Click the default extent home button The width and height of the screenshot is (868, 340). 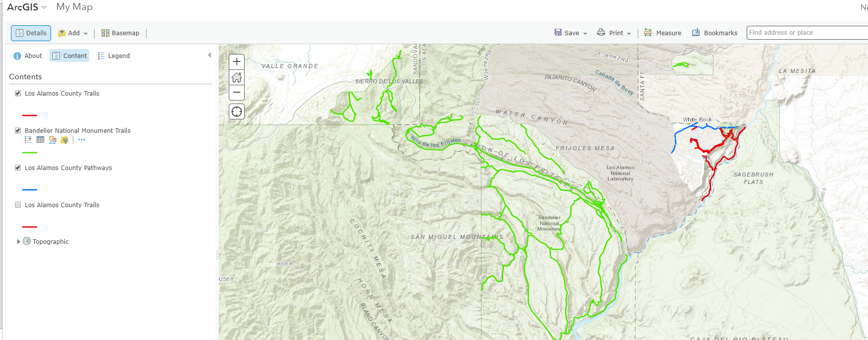[237, 77]
